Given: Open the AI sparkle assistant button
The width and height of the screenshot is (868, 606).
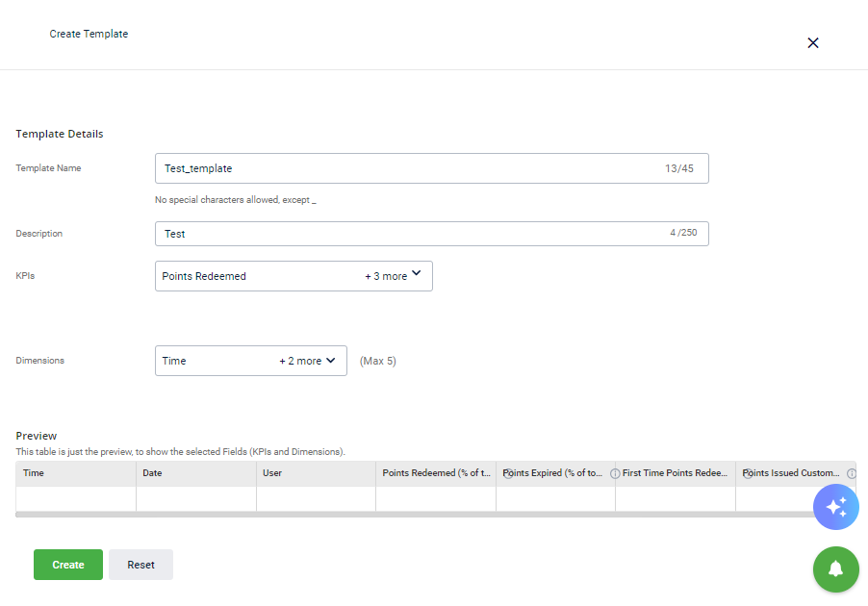Looking at the screenshot, I should [836, 507].
